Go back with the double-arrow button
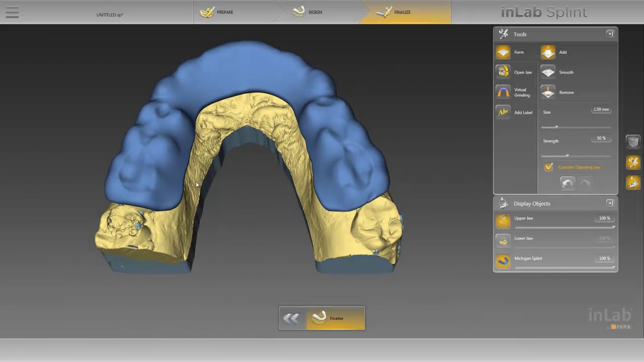The height and width of the screenshot is (362, 644). tap(292, 318)
